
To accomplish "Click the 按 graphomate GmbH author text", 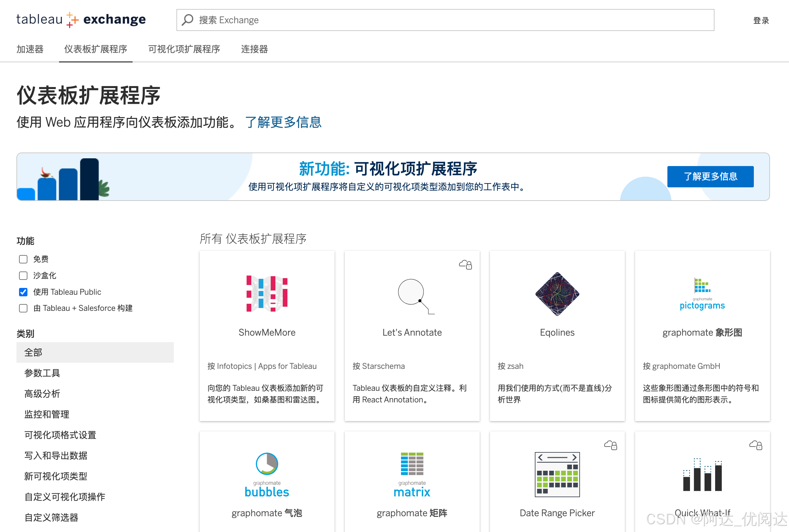I will click(682, 366).
